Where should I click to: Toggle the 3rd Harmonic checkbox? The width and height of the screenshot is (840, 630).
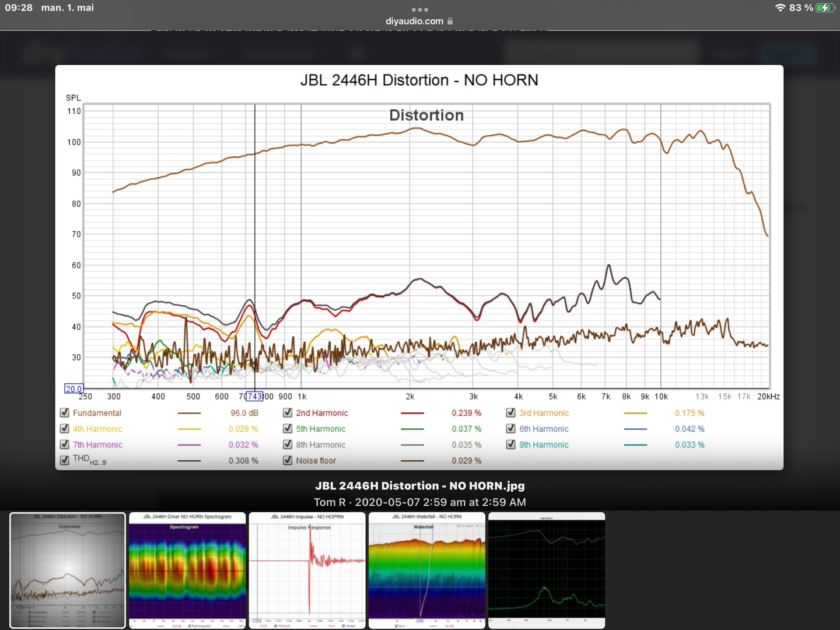pyautogui.click(x=511, y=412)
